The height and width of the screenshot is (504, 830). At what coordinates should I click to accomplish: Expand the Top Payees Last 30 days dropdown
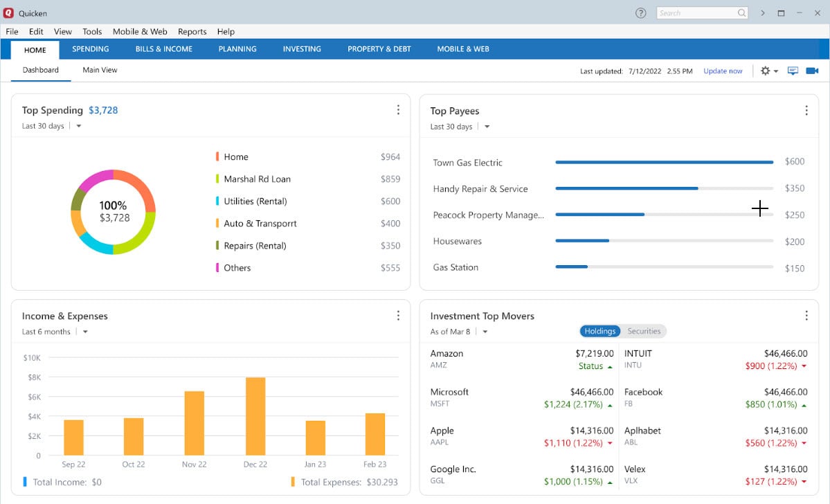(x=487, y=127)
